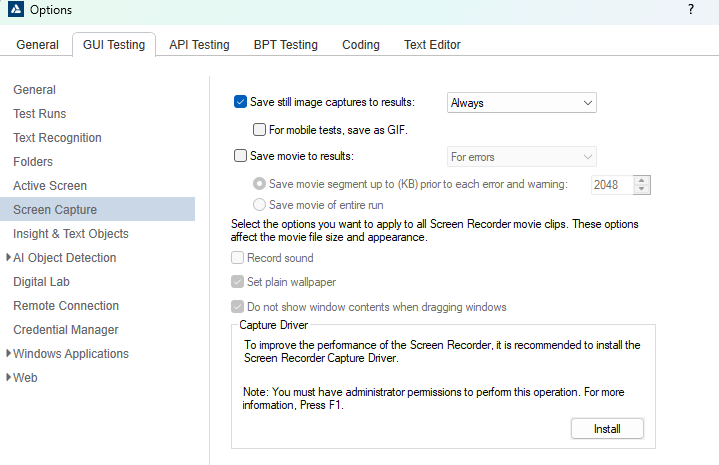Screen dimensions: 719x465
Task: Select the GUI Testing tab
Action: click(x=114, y=45)
